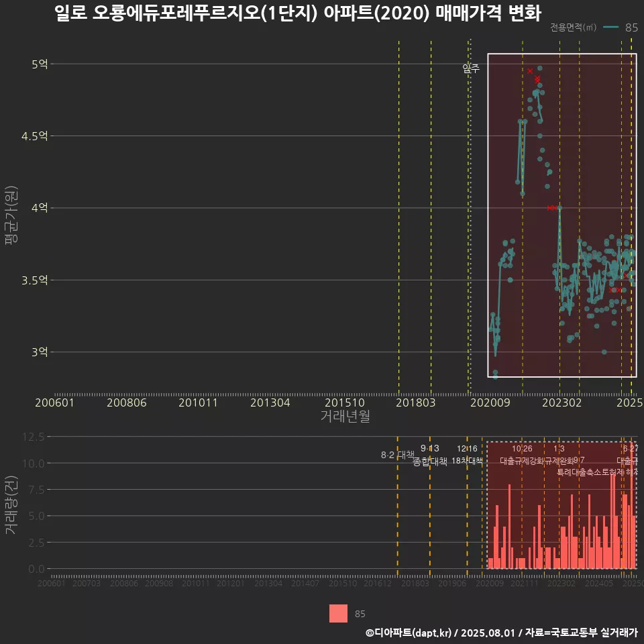Click 200703 on the volume chart x-axis
Image resolution: width=644 pixels, height=644 pixels.
pyautogui.click(x=87, y=583)
